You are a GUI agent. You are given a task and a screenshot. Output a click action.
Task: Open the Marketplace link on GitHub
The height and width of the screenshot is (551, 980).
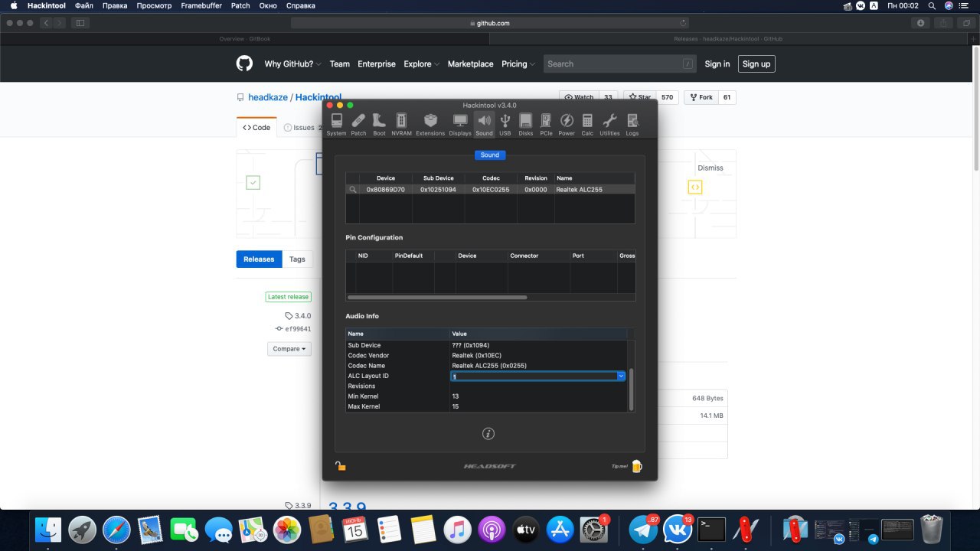tap(470, 64)
